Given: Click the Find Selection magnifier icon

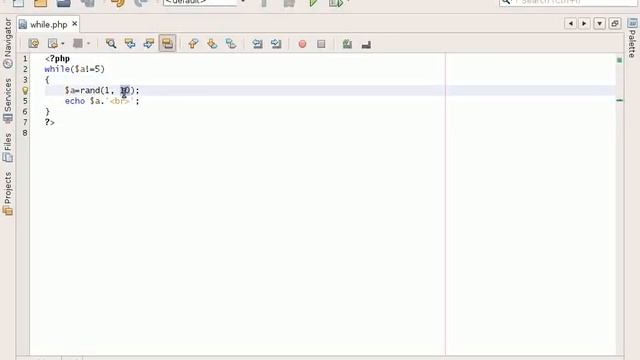Looking at the screenshot, I should pyautogui.click(x=111, y=44).
